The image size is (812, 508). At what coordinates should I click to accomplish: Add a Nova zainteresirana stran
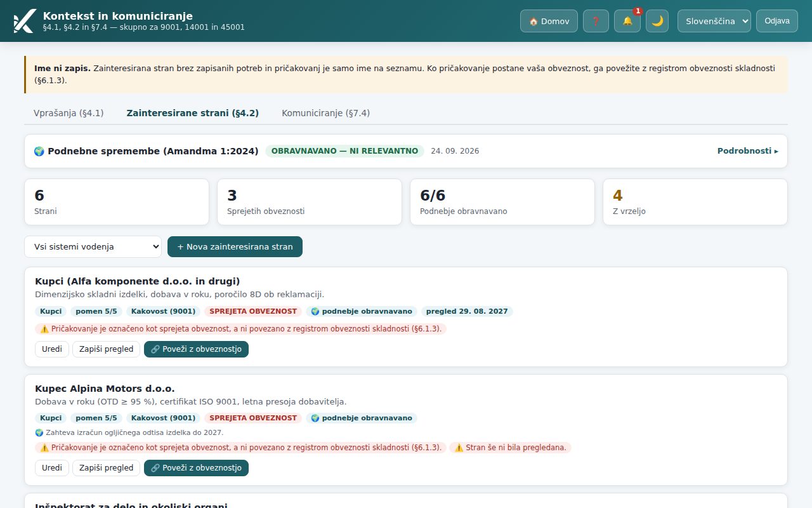point(235,246)
